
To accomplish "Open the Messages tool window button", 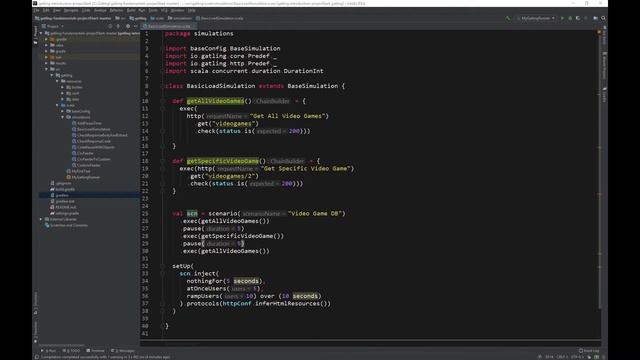I will [123, 351].
